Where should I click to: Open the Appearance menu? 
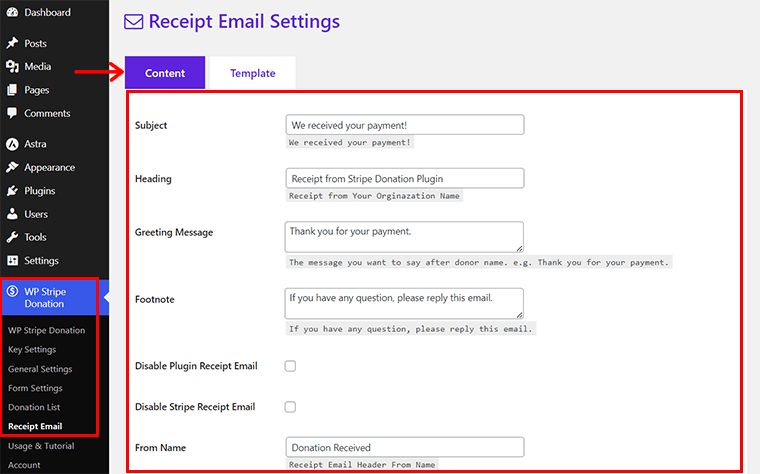point(49,167)
